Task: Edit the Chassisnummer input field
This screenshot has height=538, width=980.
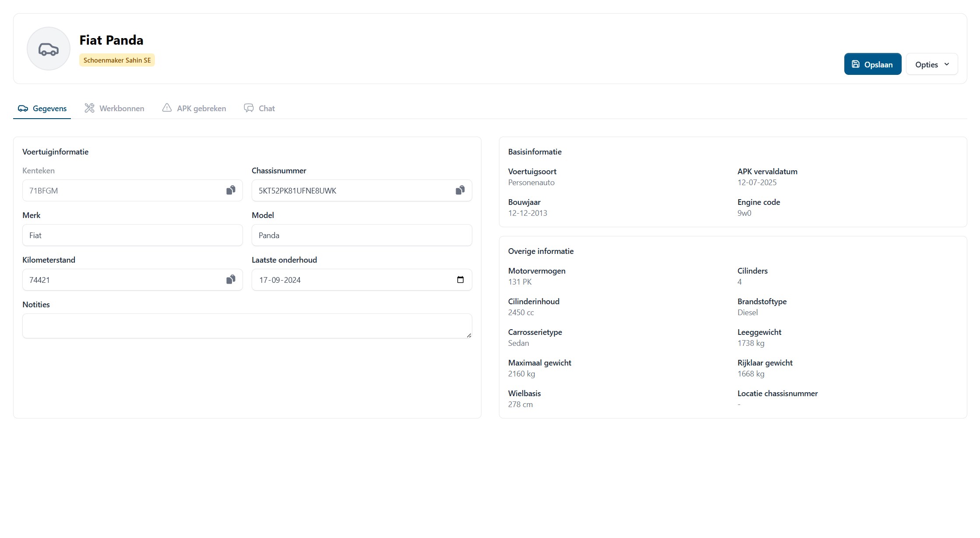Action: [x=362, y=190]
